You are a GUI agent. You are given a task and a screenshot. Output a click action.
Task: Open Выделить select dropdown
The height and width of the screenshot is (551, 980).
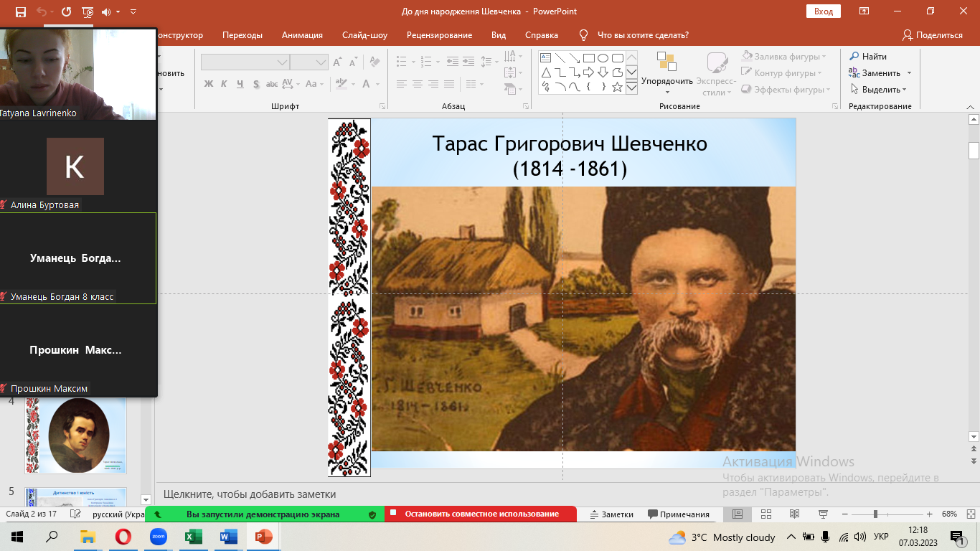[879, 90]
